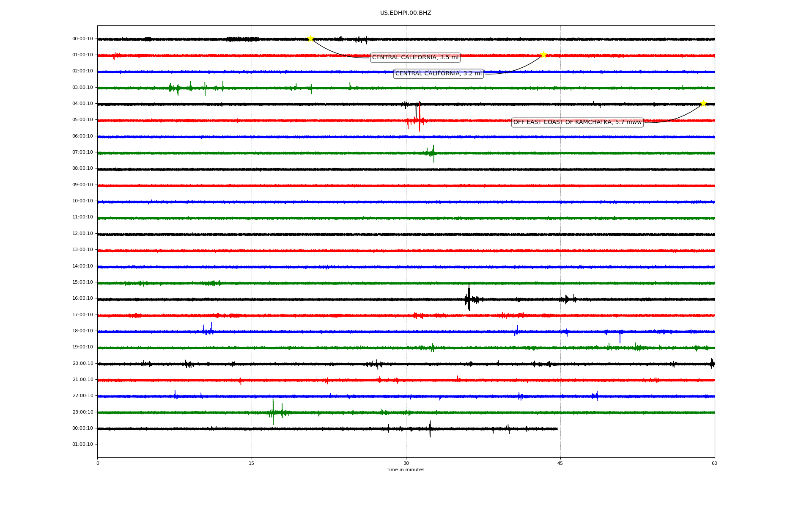
Task: Click the CENTRAL CALIFORNIA, 3.2 ml annotation
Action: (438, 74)
